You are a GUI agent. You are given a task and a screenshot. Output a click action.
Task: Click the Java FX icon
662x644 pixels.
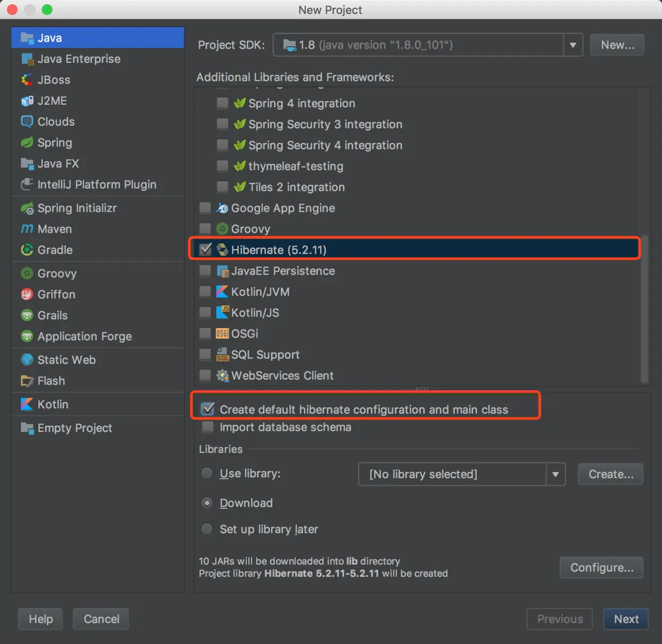27,163
